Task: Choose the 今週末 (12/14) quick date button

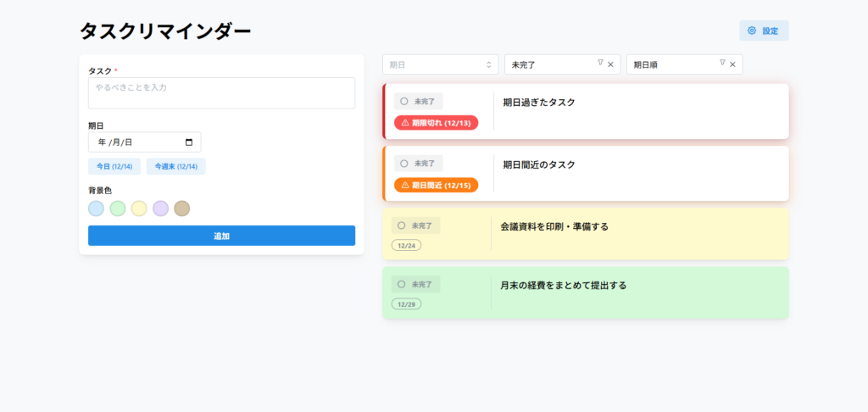Action: point(175,166)
